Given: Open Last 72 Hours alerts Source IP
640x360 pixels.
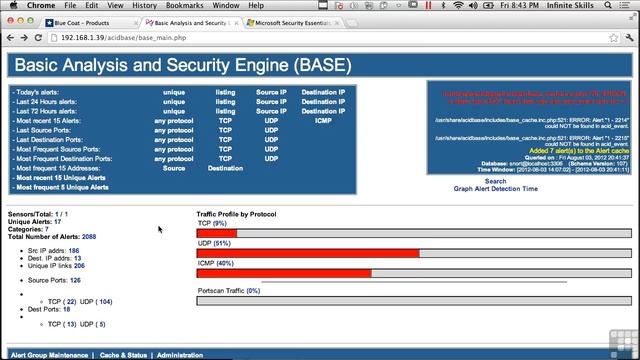Looking at the screenshot, I should pyautogui.click(x=271, y=111).
